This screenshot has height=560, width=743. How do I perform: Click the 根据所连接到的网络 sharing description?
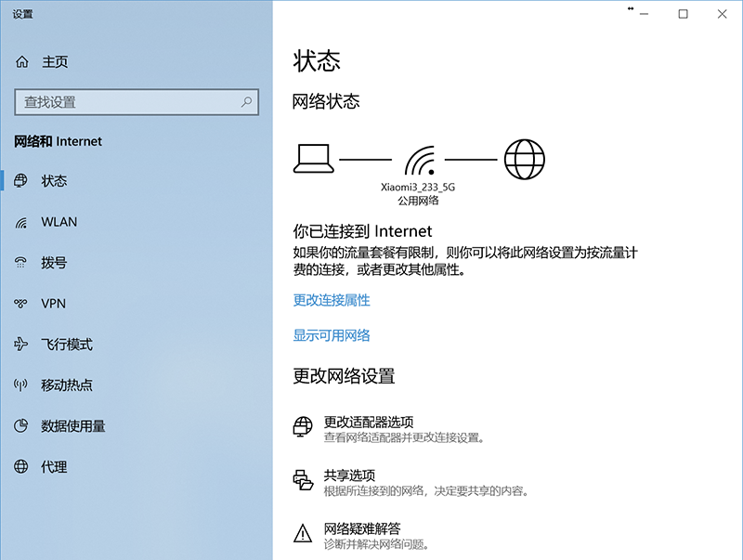pyautogui.click(x=425, y=491)
